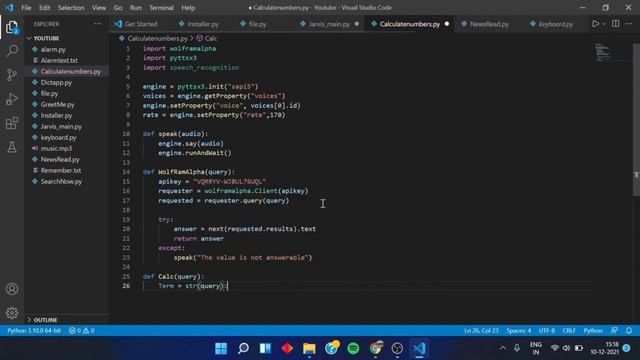
Task: Open the Accounts icon in activity bar
Action: [12, 289]
